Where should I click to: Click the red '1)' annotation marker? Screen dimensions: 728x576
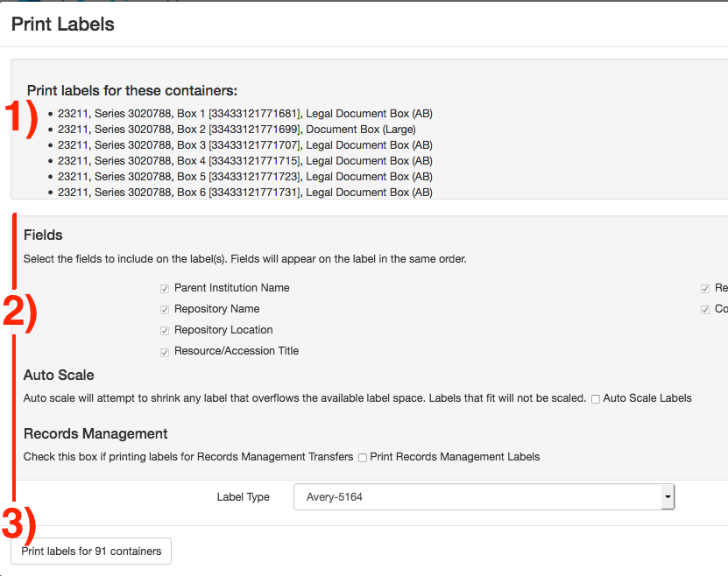pyautogui.click(x=21, y=117)
